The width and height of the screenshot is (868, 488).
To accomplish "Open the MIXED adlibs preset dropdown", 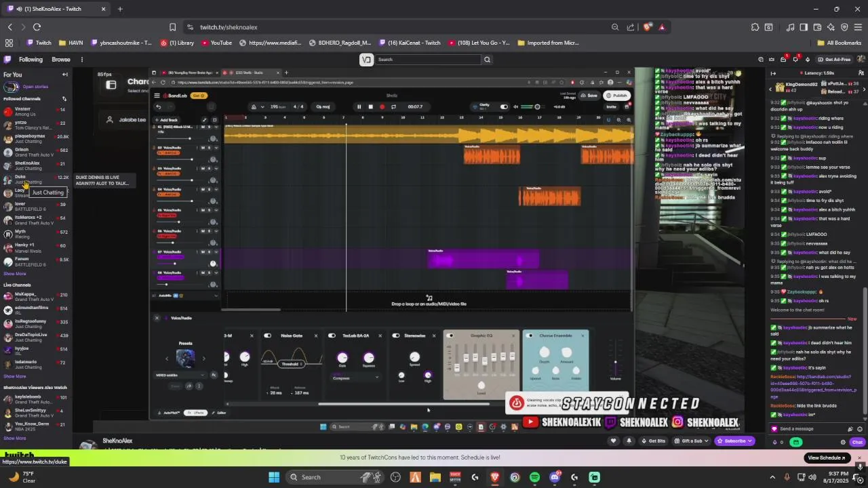I will (x=180, y=375).
